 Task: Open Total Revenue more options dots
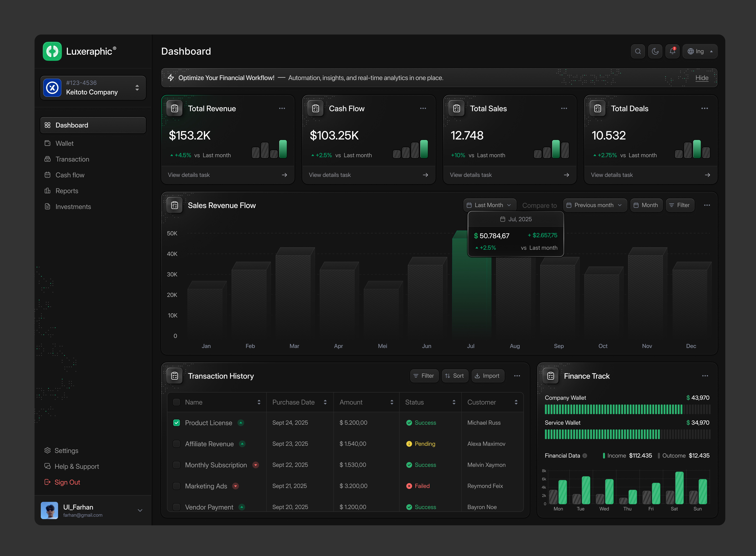click(x=282, y=108)
